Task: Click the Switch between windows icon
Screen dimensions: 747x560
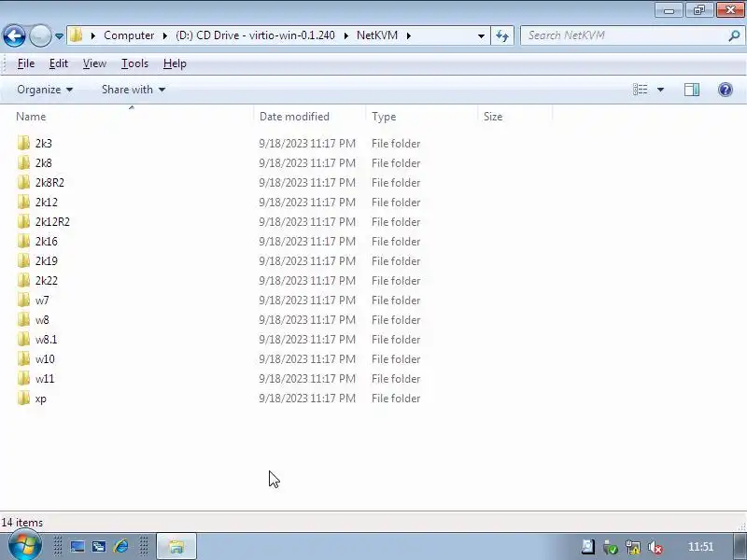Action: 99,546
